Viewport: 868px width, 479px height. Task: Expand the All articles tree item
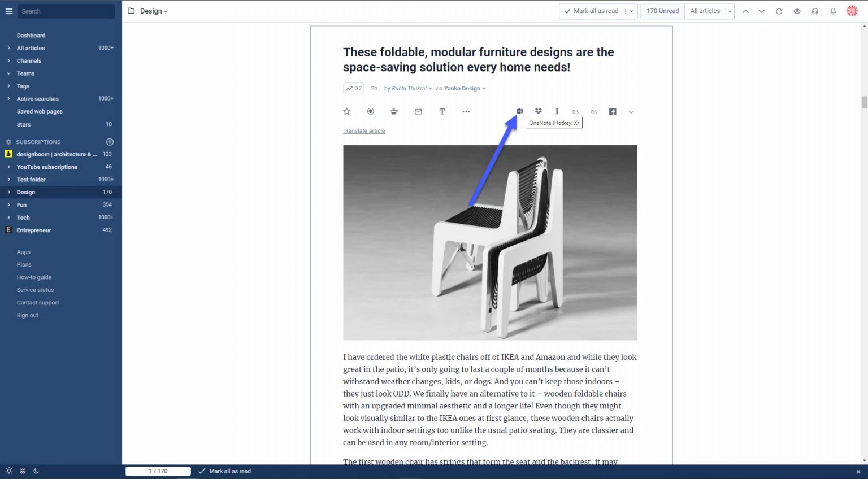coord(8,48)
